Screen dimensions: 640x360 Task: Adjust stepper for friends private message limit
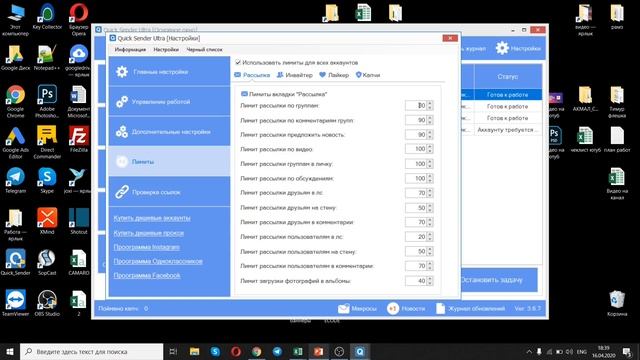point(430,193)
